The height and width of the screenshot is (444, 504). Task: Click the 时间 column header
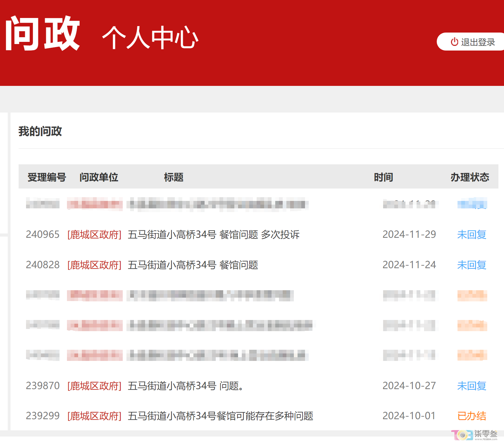tap(383, 177)
